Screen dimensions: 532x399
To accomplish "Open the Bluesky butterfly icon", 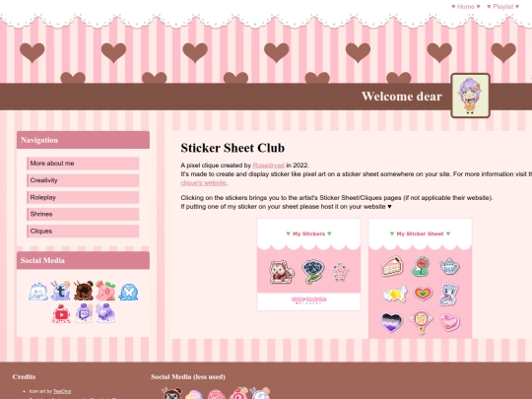I will [x=128, y=292].
